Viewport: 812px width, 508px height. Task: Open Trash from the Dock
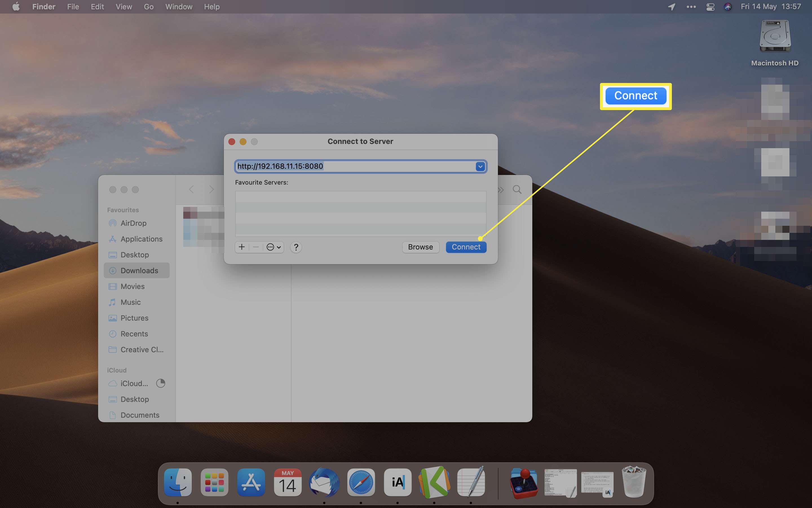634,481
